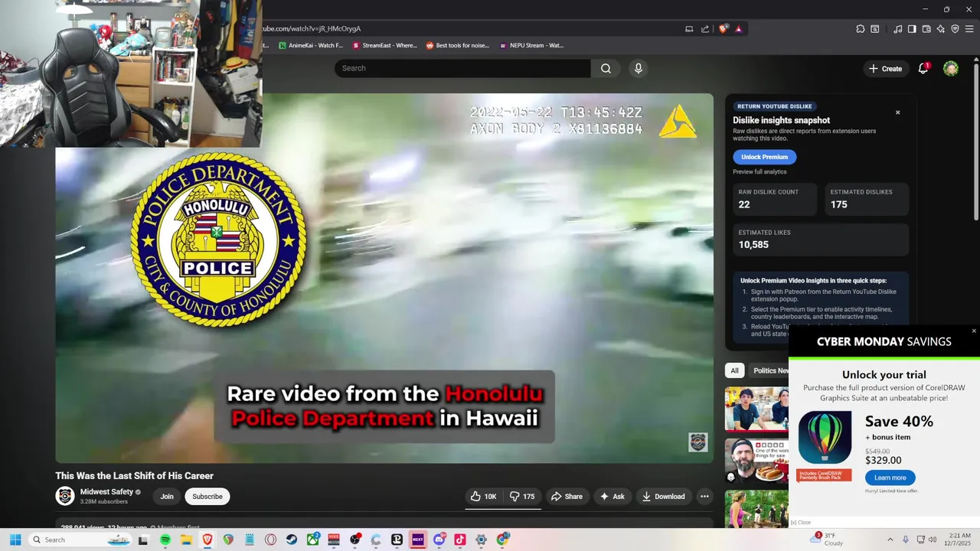Close the Cyber Monday ad popup

click(974, 331)
